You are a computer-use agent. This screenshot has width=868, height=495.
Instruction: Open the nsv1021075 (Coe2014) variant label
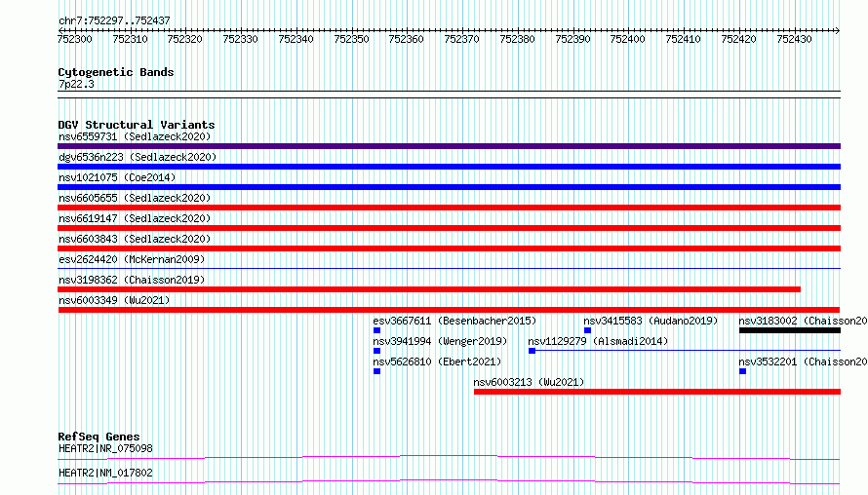click(x=117, y=177)
